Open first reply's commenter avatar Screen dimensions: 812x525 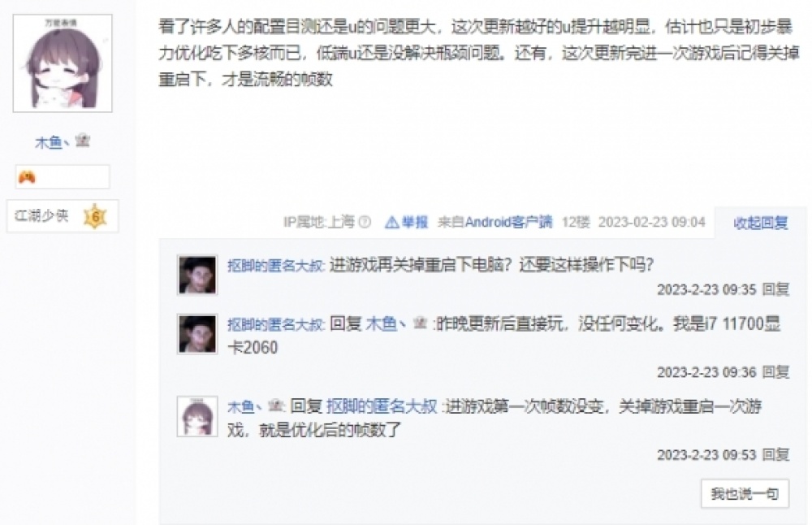click(x=197, y=275)
